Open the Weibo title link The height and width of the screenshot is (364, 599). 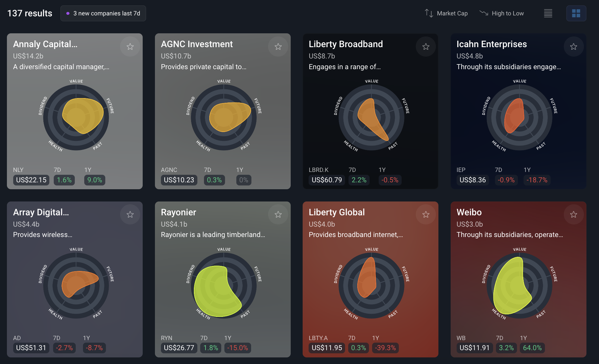(x=469, y=212)
